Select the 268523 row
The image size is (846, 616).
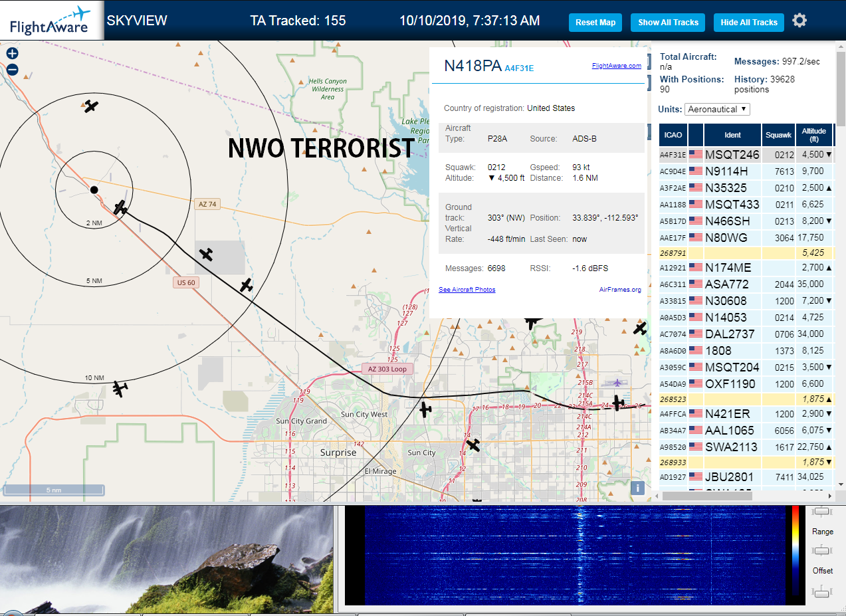click(x=746, y=399)
